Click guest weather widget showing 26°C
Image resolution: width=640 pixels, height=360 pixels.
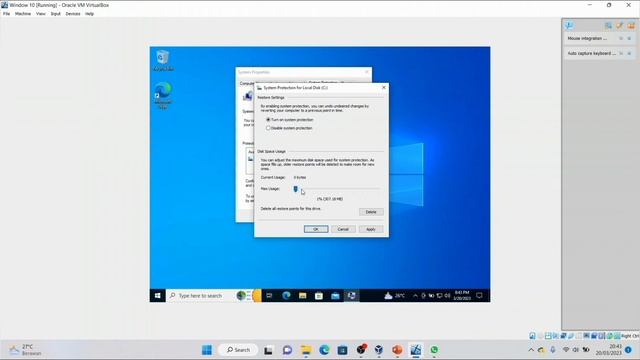[394, 296]
